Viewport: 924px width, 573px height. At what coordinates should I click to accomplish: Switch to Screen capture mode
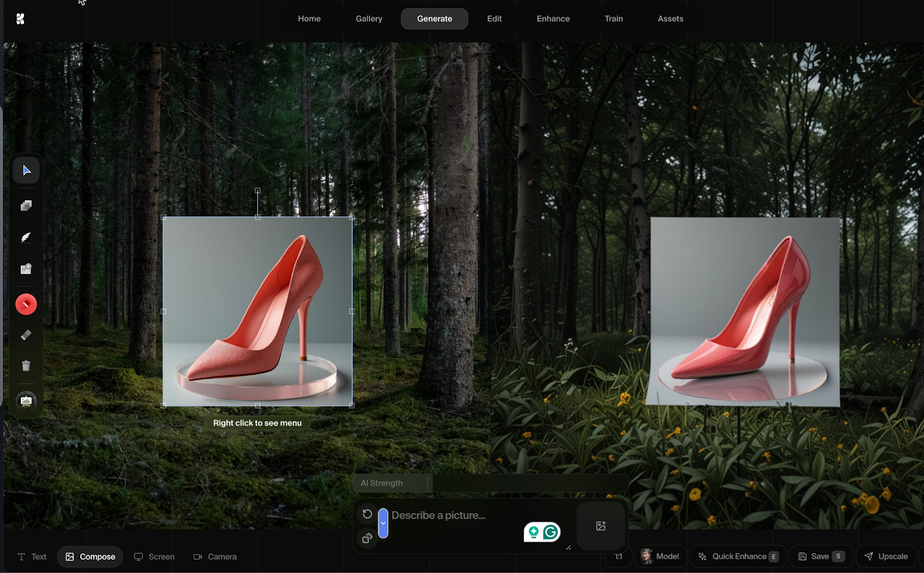tap(154, 557)
